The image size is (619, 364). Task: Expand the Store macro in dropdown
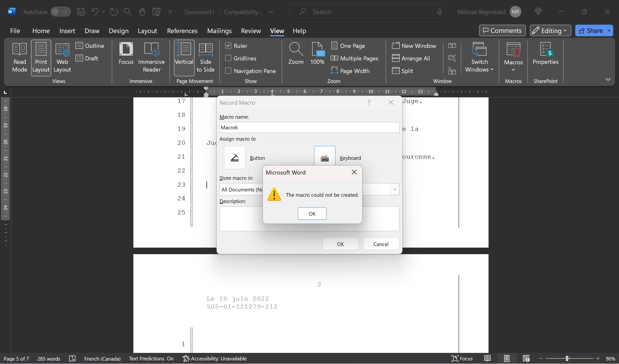point(395,189)
